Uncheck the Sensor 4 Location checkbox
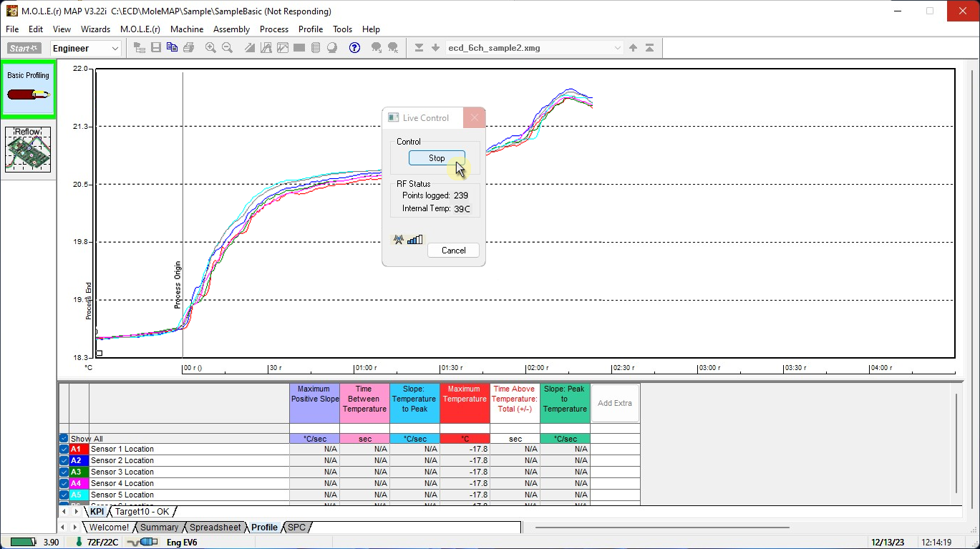Screen dimensions: 980x549 tap(64, 483)
